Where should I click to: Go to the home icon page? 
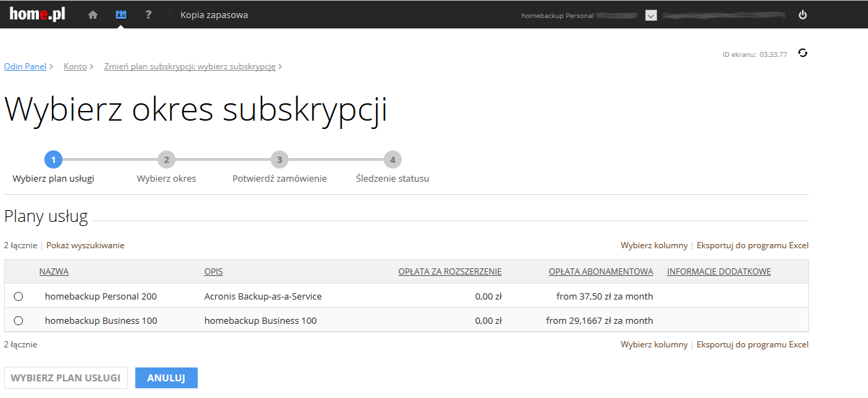93,15
